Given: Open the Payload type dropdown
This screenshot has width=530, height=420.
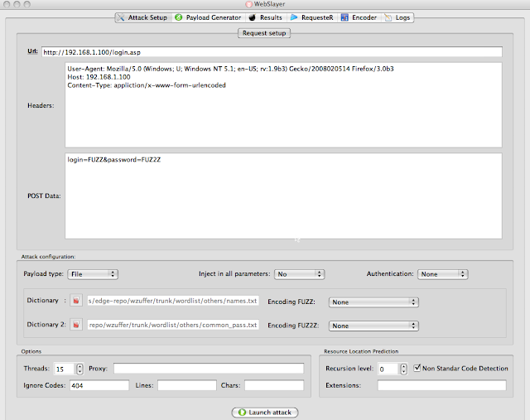Looking at the screenshot, I should click(x=93, y=274).
